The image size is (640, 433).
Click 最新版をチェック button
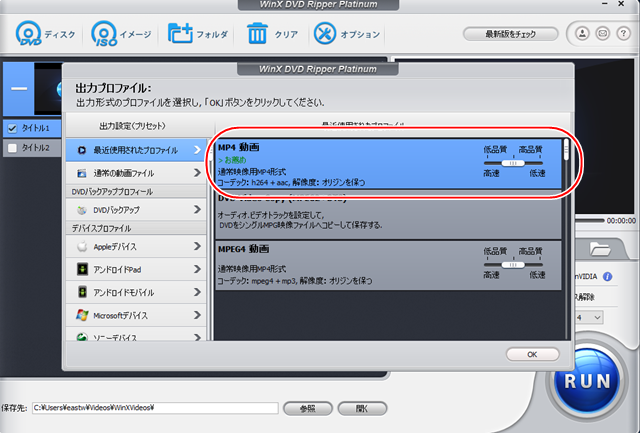[x=510, y=34]
